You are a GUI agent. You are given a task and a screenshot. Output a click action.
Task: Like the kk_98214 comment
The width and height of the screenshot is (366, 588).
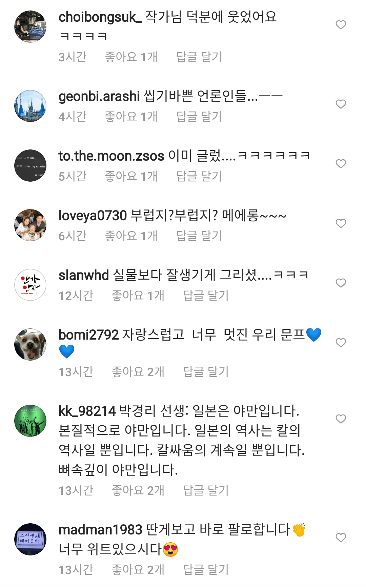pyautogui.click(x=341, y=419)
